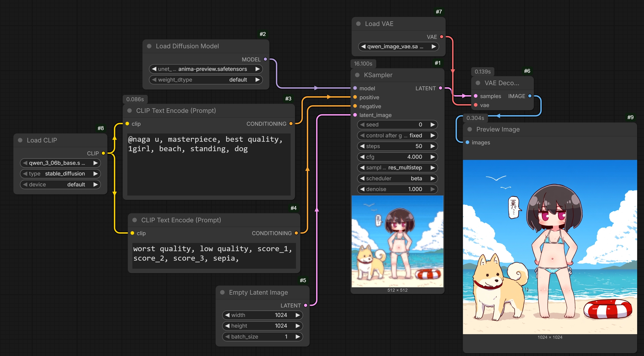Click the CLIP output socket on Load CLIP
Screen dimensions: 644x356
tap(103, 153)
